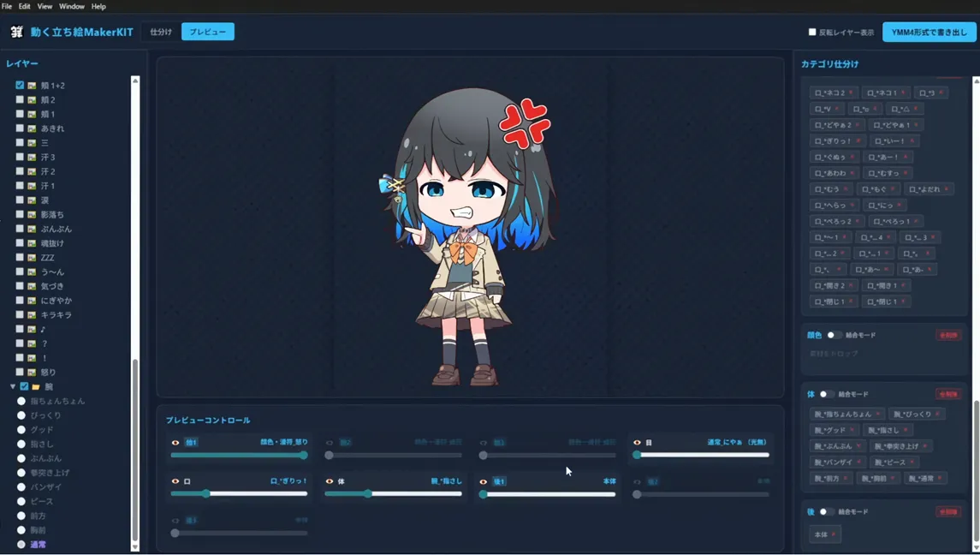The image size is (980, 555).
Task: Click the YMM4形式で書き出し export button
Action: pos(929,32)
